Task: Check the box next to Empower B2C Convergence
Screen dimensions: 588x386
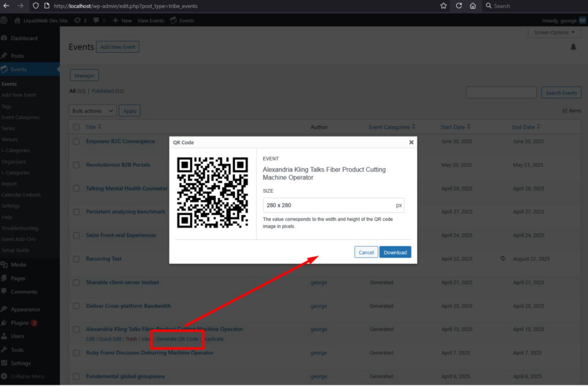Action: (x=76, y=142)
